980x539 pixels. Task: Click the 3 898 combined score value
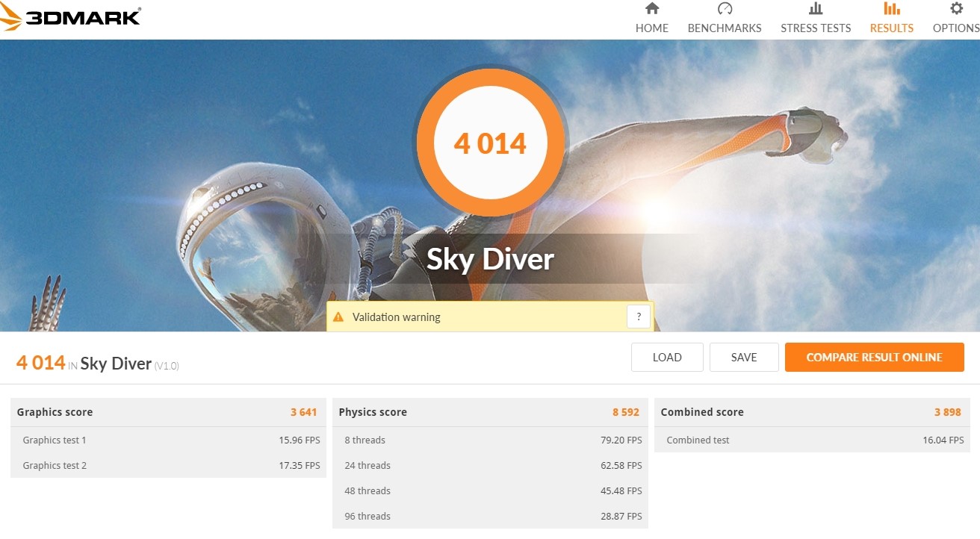tap(948, 412)
